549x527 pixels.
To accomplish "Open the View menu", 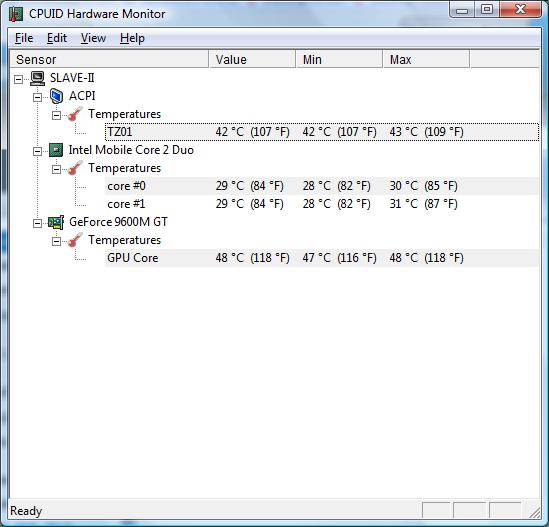I will 93,38.
